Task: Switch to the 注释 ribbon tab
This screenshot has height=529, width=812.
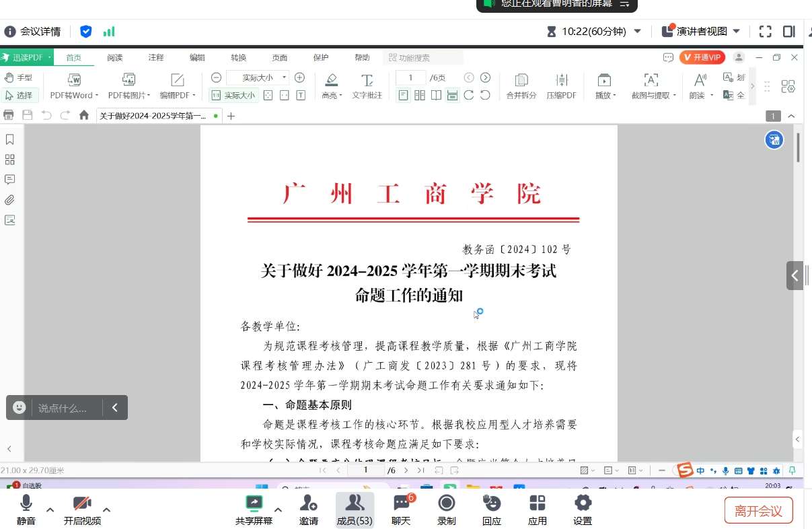Action: click(x=156, y=58)
